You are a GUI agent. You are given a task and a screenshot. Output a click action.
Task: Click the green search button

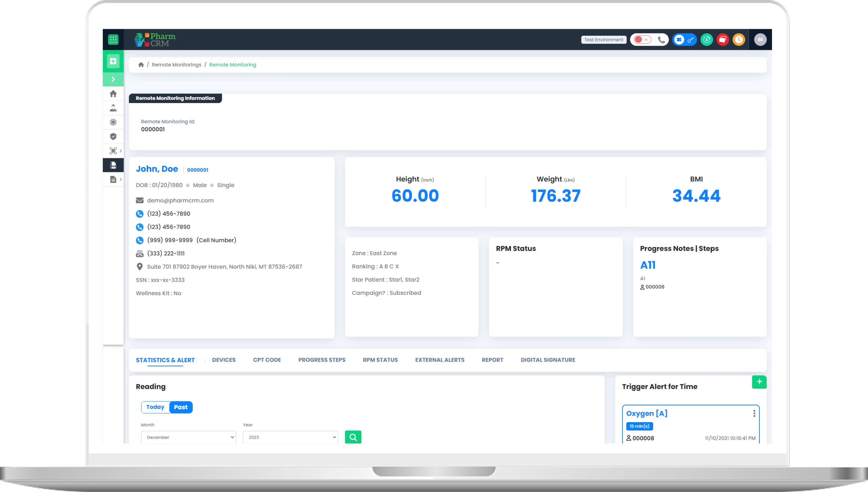click(353, 437)
